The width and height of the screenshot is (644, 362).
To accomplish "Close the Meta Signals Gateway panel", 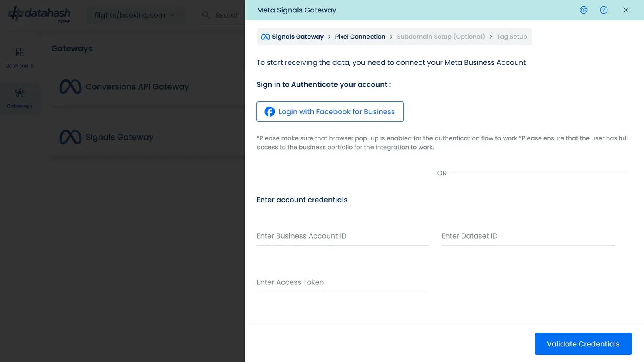I will click(x=626, y=10).
